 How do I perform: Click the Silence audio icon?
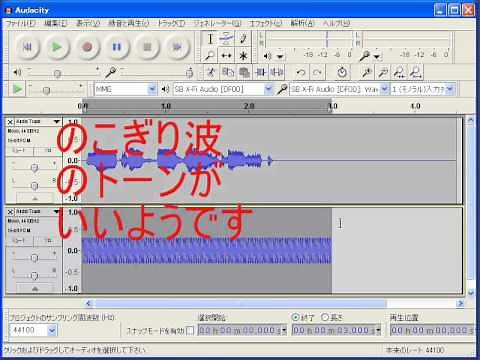pyautogui.click(x=277, y=72)
